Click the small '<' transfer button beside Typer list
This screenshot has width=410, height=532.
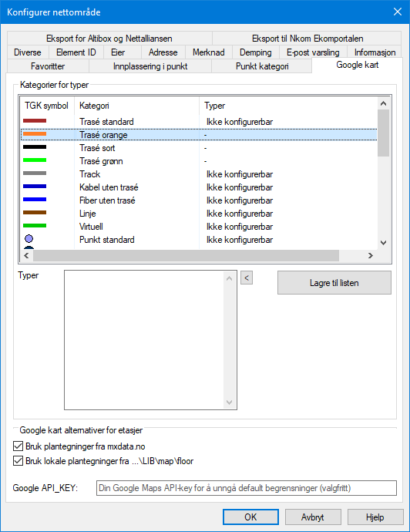(x=247, y=278)
